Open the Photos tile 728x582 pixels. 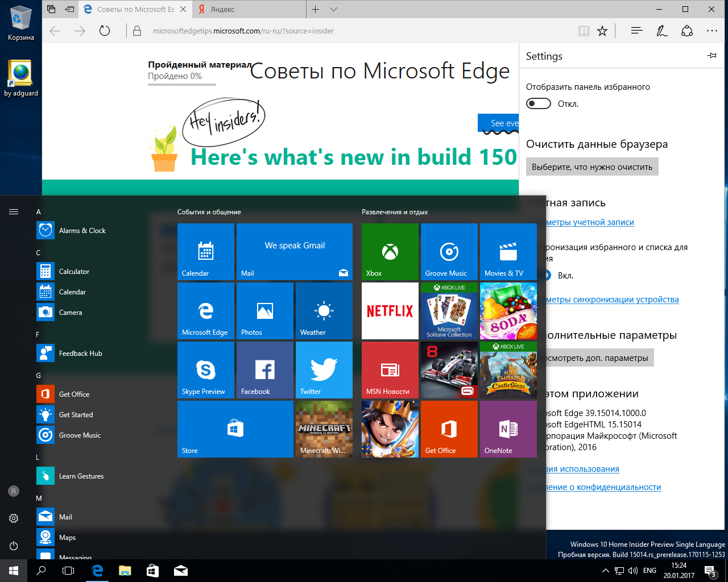pos(265,311)
